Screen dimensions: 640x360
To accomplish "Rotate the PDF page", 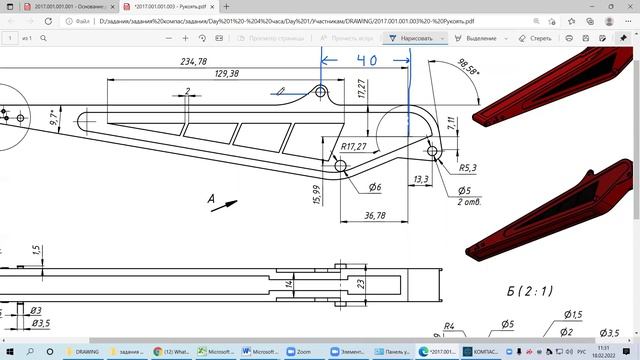I will click(202, 38).
